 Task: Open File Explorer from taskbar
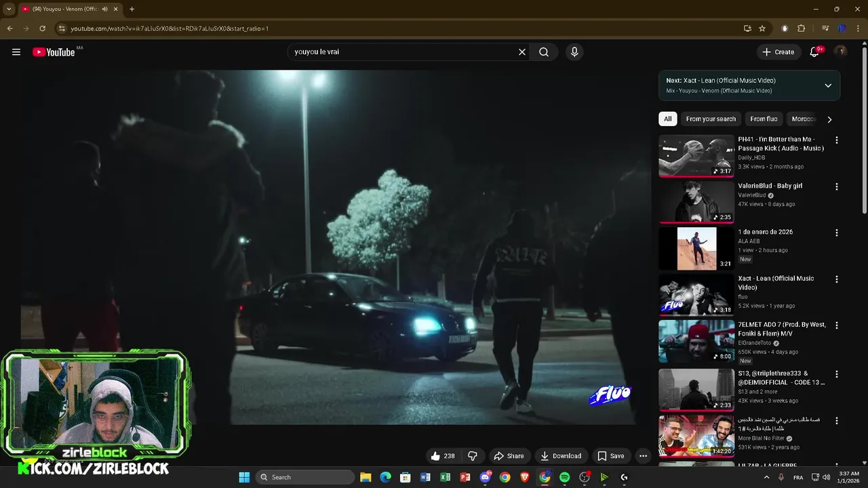[366, 477]
